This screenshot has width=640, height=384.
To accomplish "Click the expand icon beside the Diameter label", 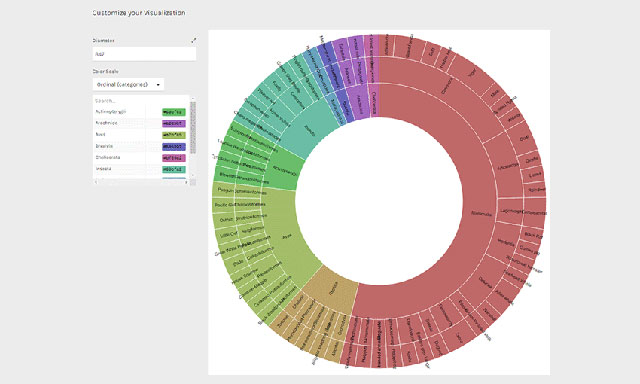I will (193, 40).
